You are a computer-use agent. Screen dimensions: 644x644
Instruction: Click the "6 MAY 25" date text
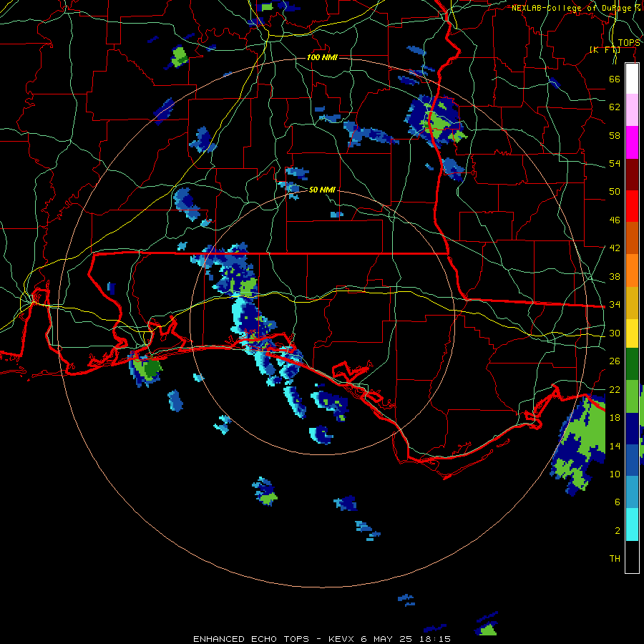387,639
